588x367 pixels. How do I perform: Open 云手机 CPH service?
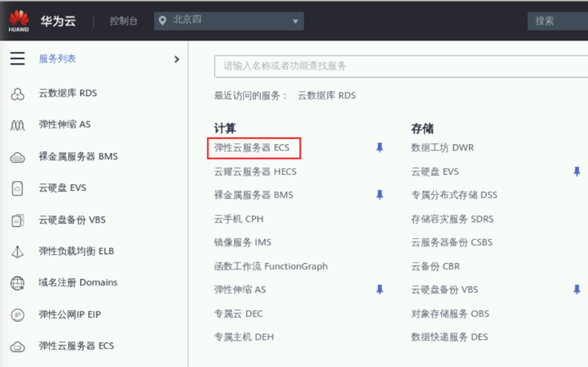[x=239, y=219]
